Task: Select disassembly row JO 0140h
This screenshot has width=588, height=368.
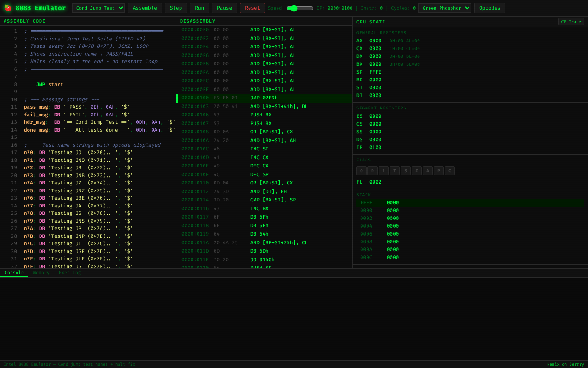Action: click(265, 259)
